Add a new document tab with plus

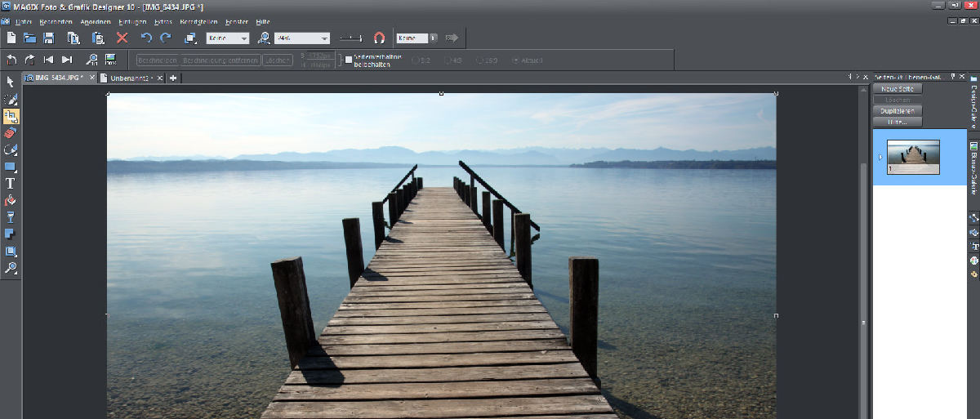pos(174,78)
